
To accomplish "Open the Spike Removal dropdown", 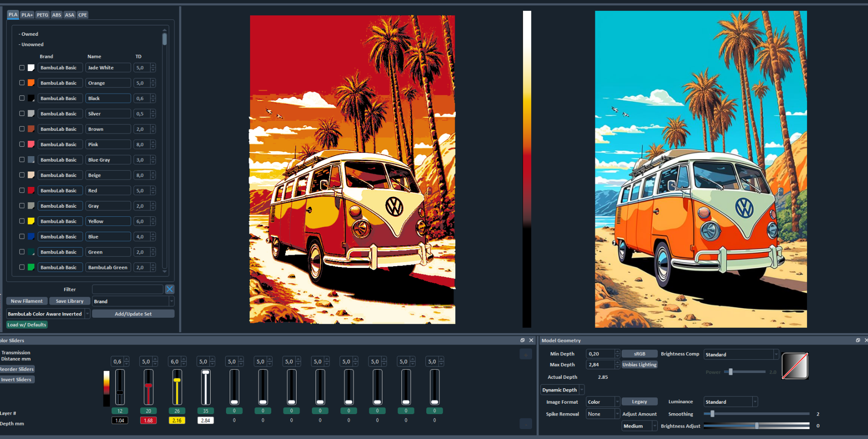I will tap(603, 414).
